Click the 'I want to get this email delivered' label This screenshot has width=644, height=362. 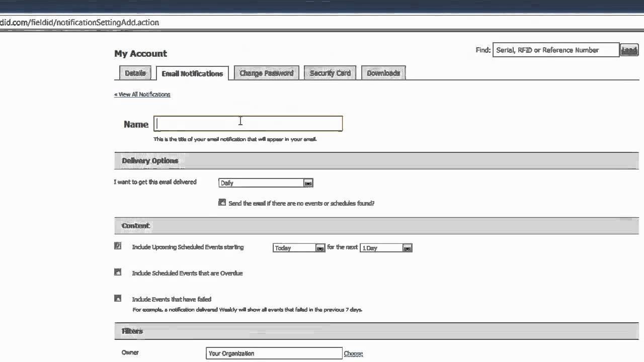pos(155,182)
